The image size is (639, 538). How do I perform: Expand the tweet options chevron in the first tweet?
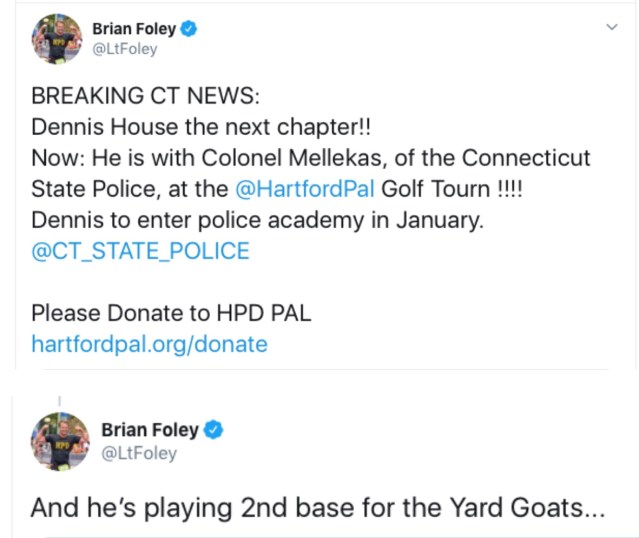tap(613, 30)
